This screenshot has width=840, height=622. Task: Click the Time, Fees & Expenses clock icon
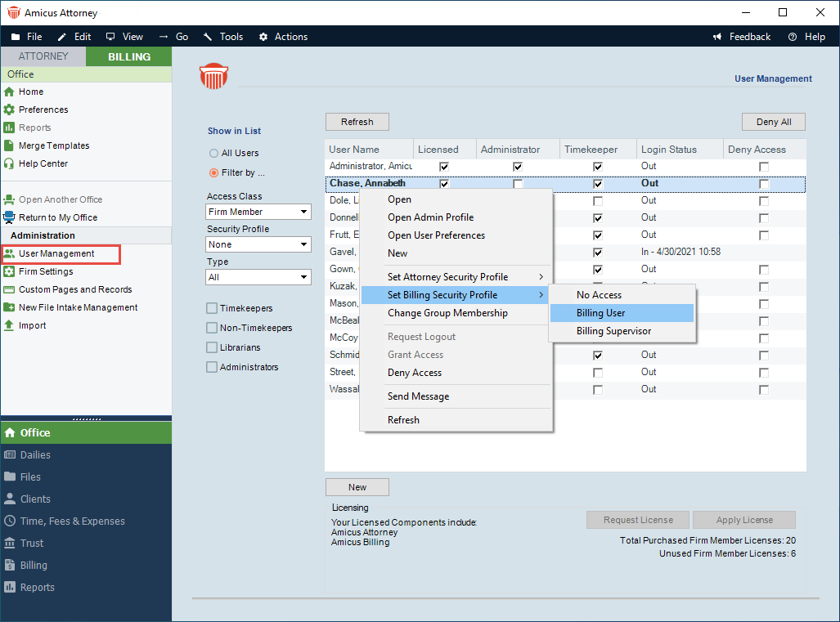click(10, 521)
